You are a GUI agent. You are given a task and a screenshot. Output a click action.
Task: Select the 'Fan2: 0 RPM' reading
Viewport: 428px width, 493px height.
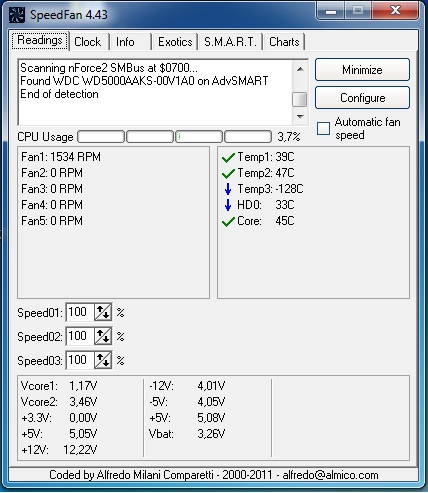tap(52, 173)
